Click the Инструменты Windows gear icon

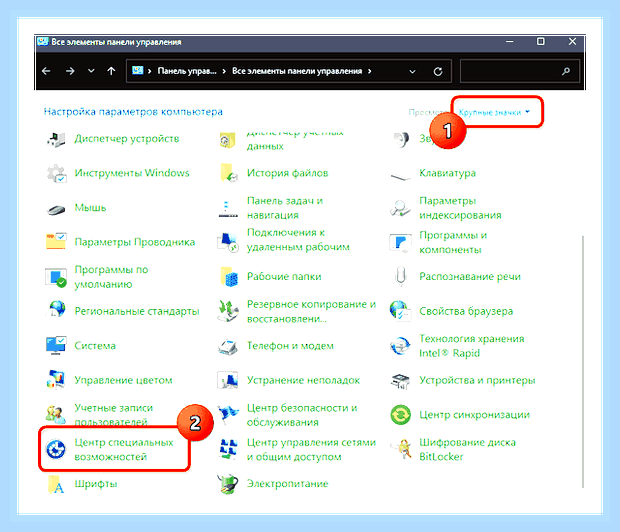[x=56, y=174]
